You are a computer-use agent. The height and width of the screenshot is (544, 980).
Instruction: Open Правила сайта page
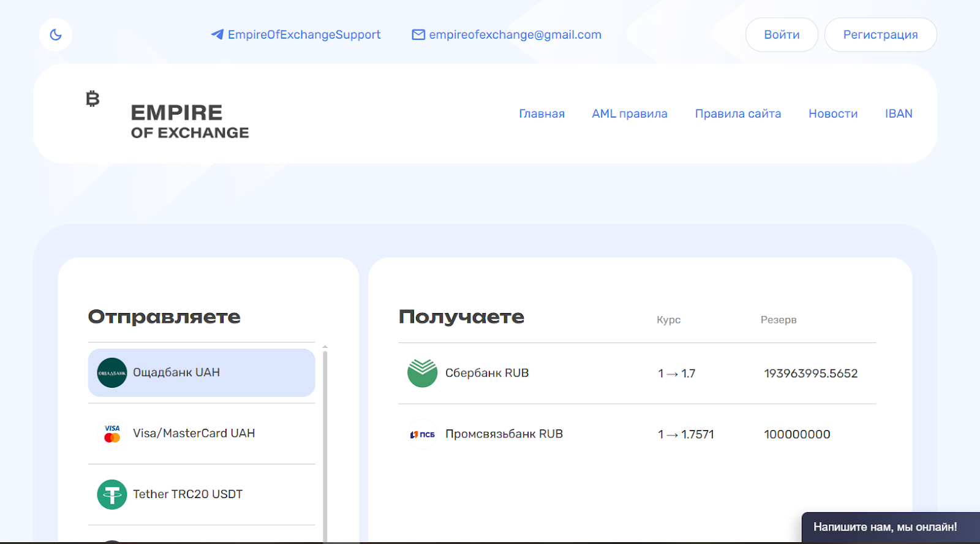(x=737, y=114)
